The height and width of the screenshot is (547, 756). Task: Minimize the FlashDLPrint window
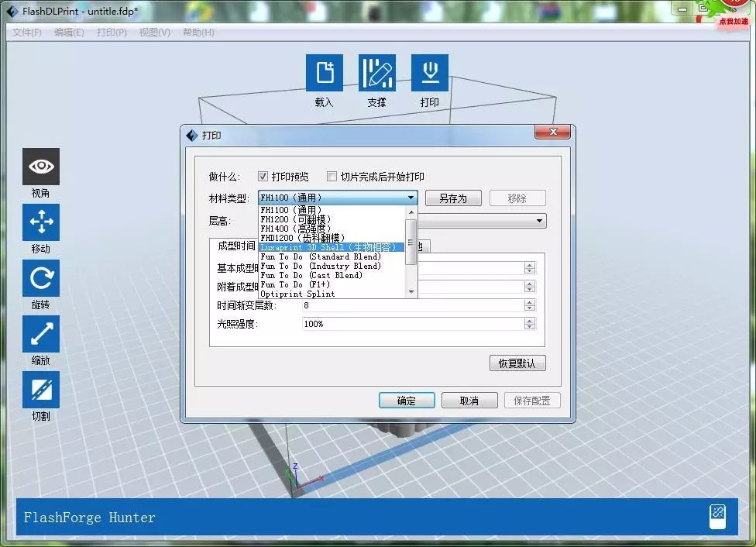682,9
